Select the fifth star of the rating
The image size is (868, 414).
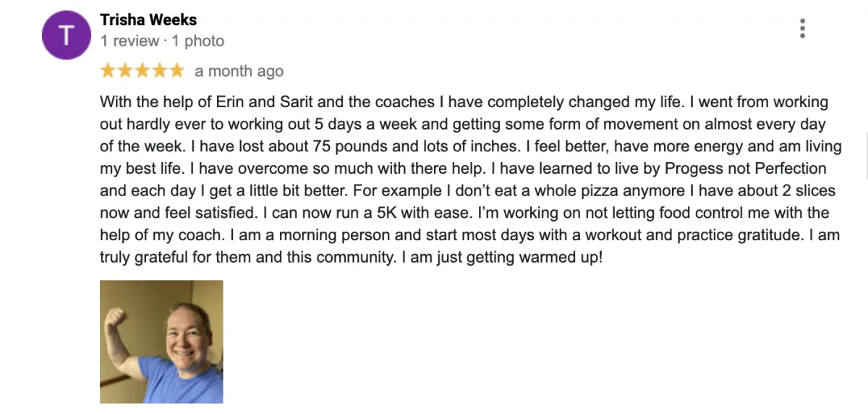pos(176,71)
